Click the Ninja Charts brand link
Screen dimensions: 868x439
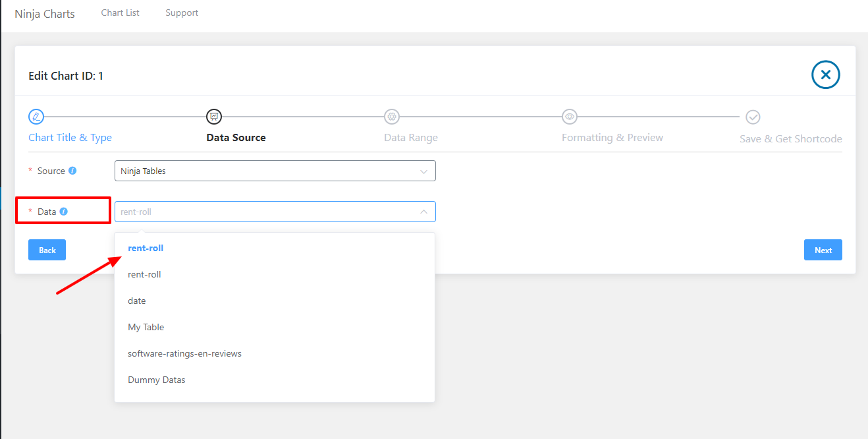click(44, 13)
